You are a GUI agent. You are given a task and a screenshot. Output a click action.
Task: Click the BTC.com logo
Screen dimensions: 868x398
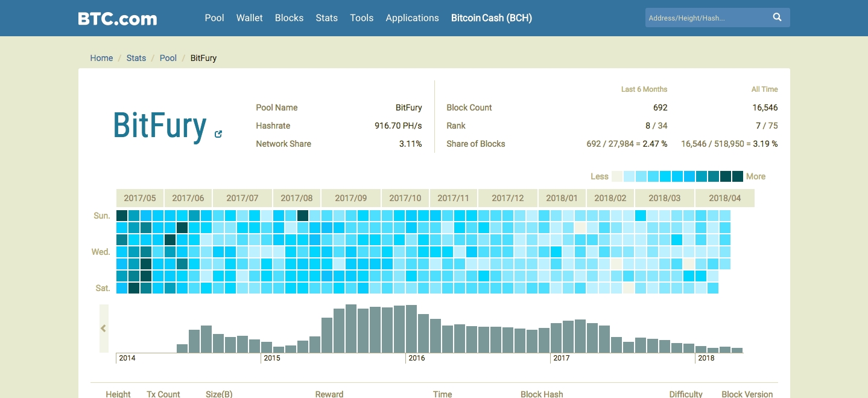(x=118, y=18)
